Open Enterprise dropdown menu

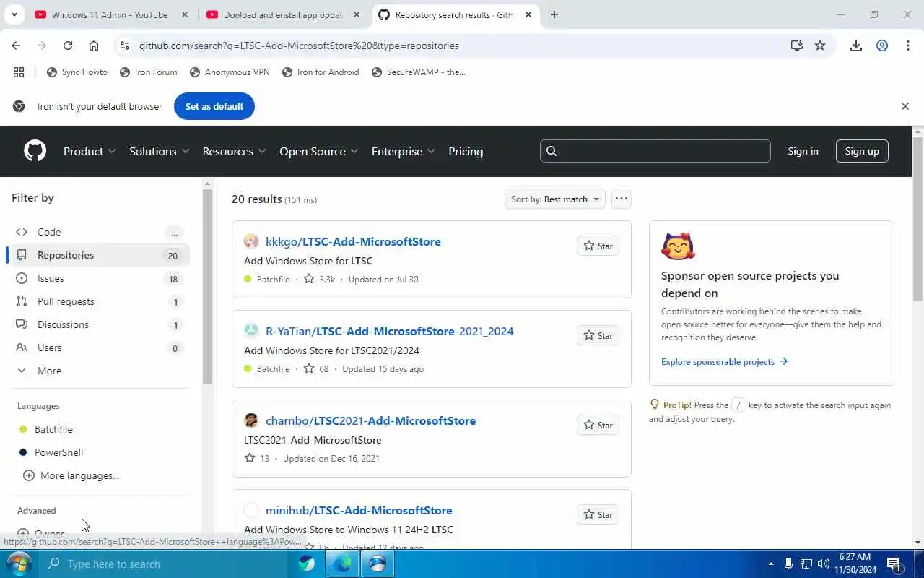point(403,151)
